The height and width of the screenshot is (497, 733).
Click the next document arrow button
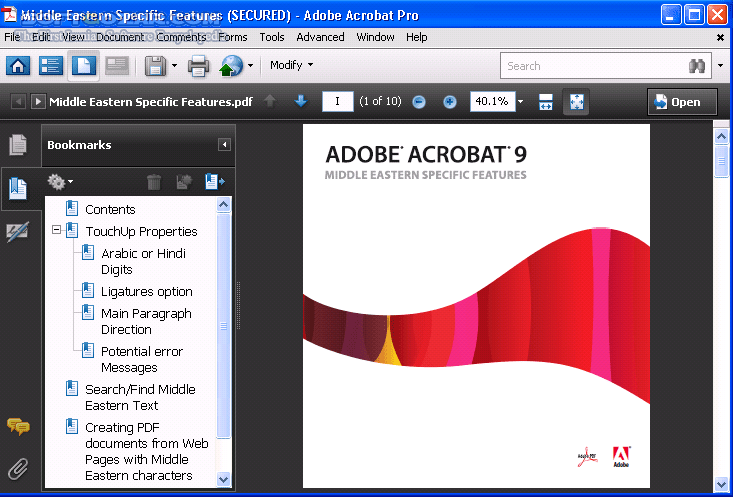tap(38, 101)
